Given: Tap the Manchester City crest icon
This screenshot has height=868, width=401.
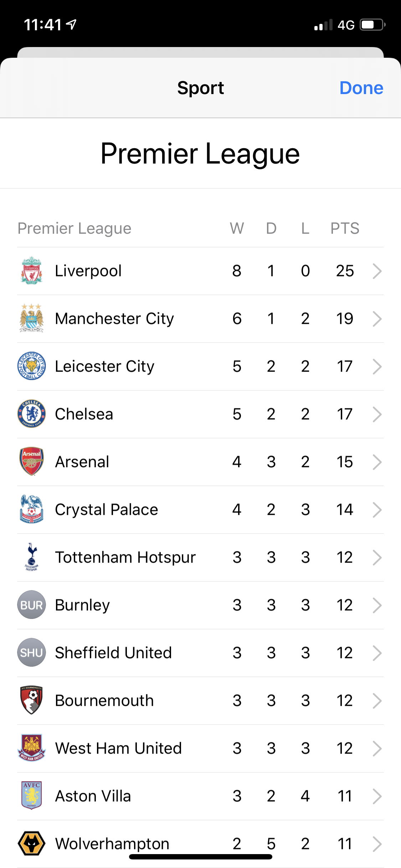Looking at the screenshot, I should click(32, 319).
